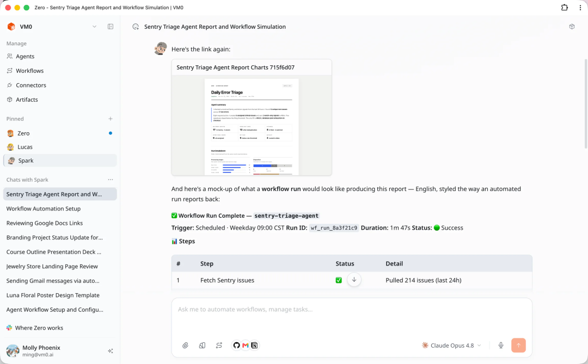Click the sentry-triage-agent code label

pos(286,216)
